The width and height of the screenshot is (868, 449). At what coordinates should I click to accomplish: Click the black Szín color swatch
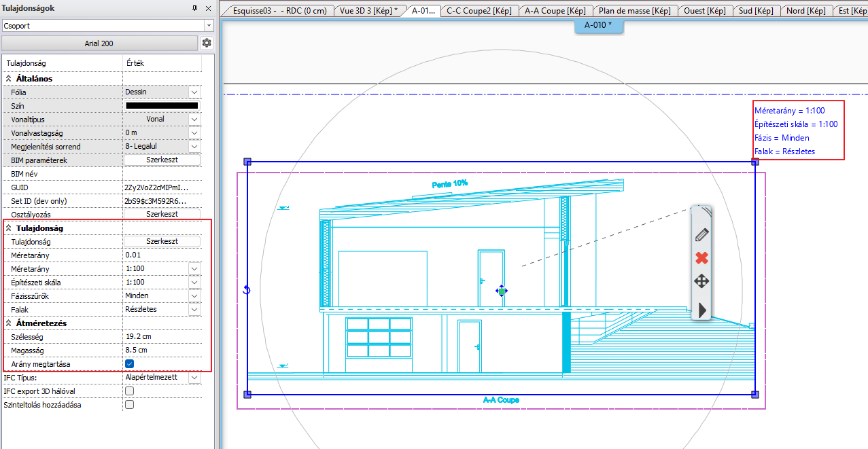(162, 105)
